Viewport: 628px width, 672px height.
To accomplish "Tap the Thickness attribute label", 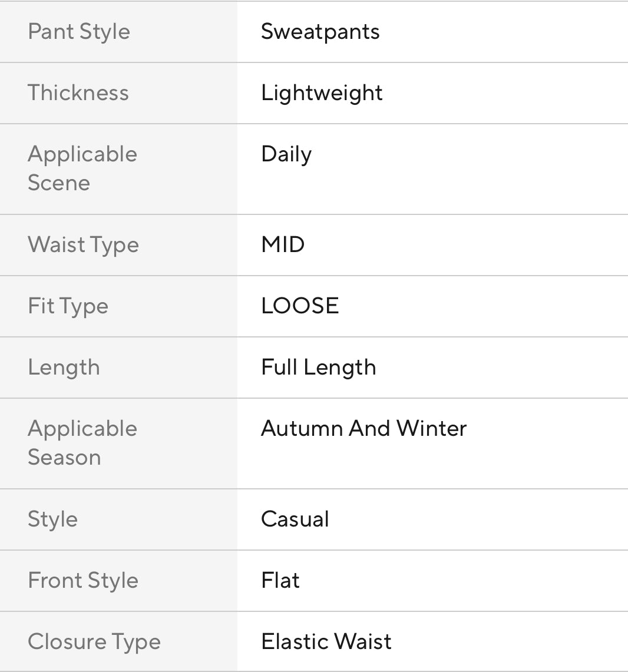I will pyautogui.click(x=78, y=93).
